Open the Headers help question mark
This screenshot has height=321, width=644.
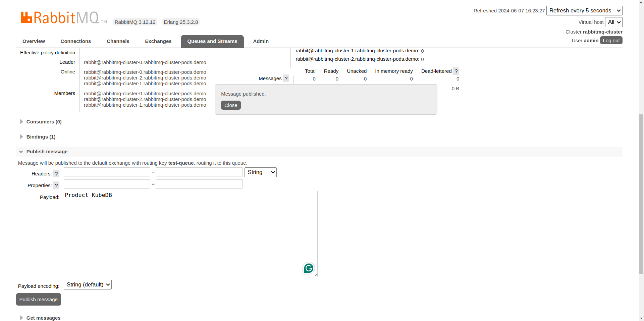pyautogui.click(x=56, y=174)
